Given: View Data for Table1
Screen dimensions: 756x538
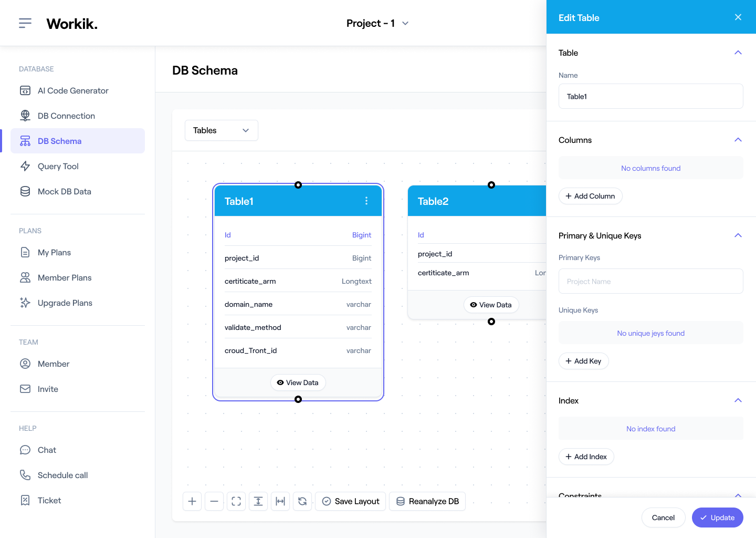Looking at the screenshot, I should coord(298,382).
